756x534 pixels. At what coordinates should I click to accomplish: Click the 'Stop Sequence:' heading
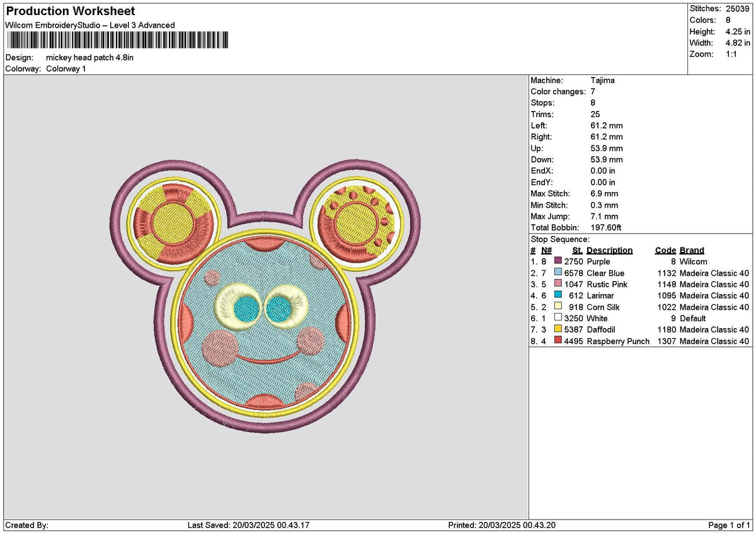pos(561,239)
